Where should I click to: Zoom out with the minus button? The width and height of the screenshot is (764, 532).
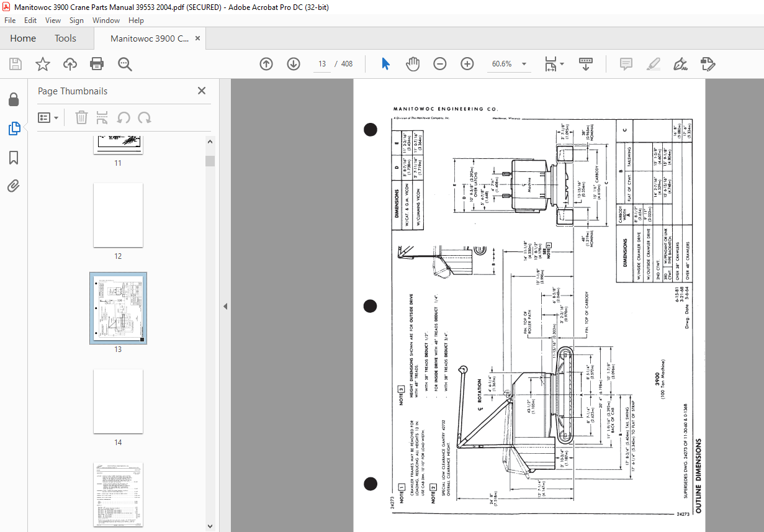coord(440,64)
